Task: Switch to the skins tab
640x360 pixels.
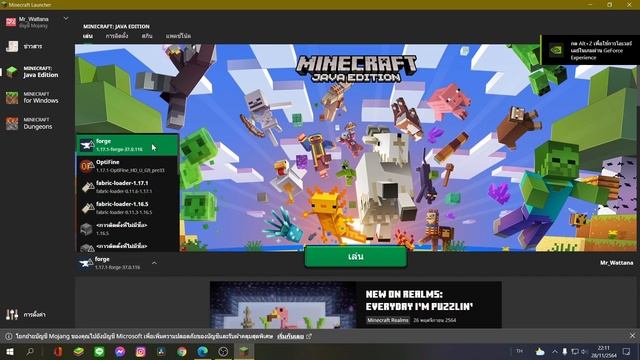Action: click(147, 36)
